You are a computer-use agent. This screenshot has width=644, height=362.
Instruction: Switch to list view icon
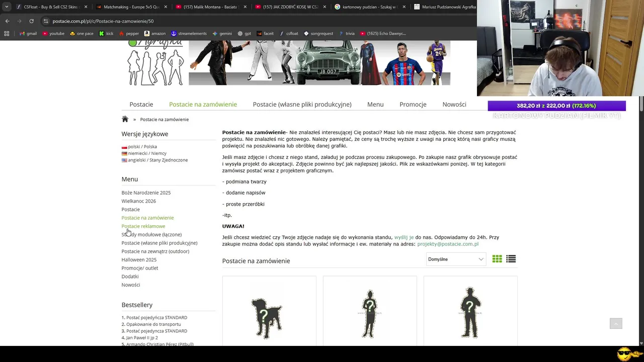click(x=511, y=259)
